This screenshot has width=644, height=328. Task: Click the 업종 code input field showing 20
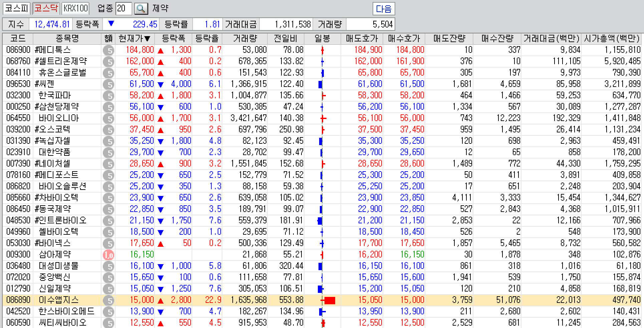[124, 8]
